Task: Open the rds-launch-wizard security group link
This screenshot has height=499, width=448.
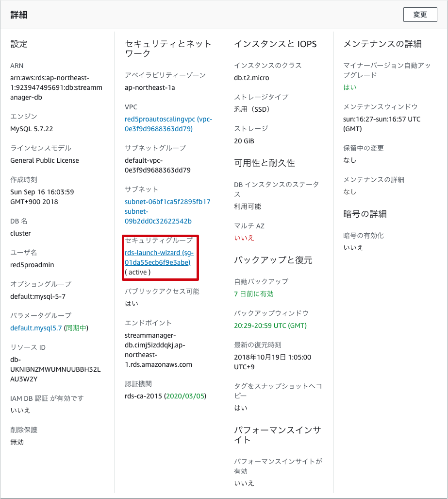Action: (159, 258)
